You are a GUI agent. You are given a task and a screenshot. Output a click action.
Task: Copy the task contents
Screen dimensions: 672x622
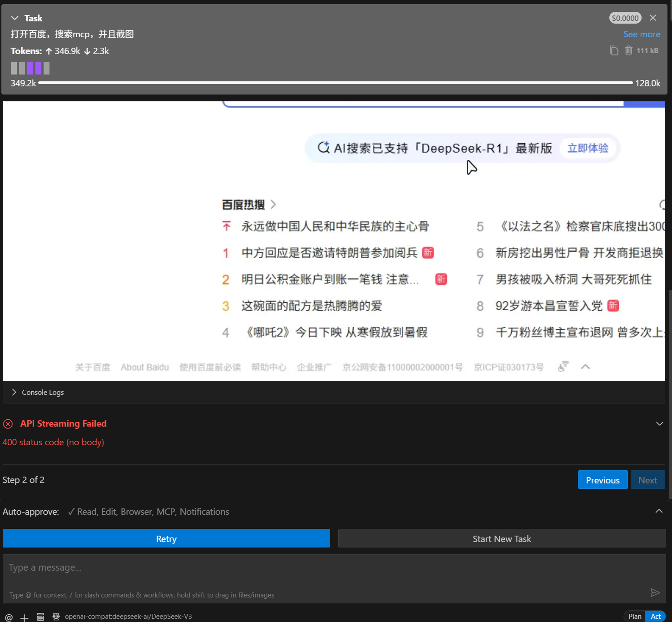click(614, 50)
